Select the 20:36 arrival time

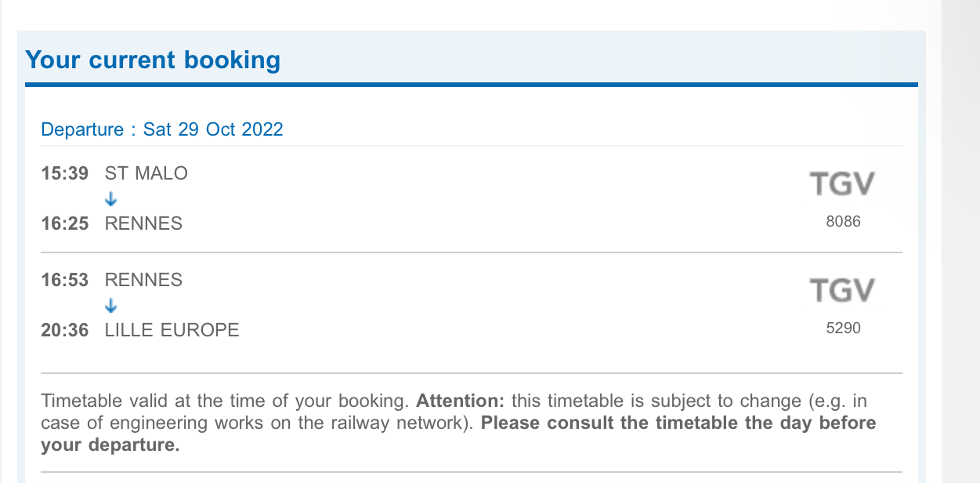coord(65,330)
